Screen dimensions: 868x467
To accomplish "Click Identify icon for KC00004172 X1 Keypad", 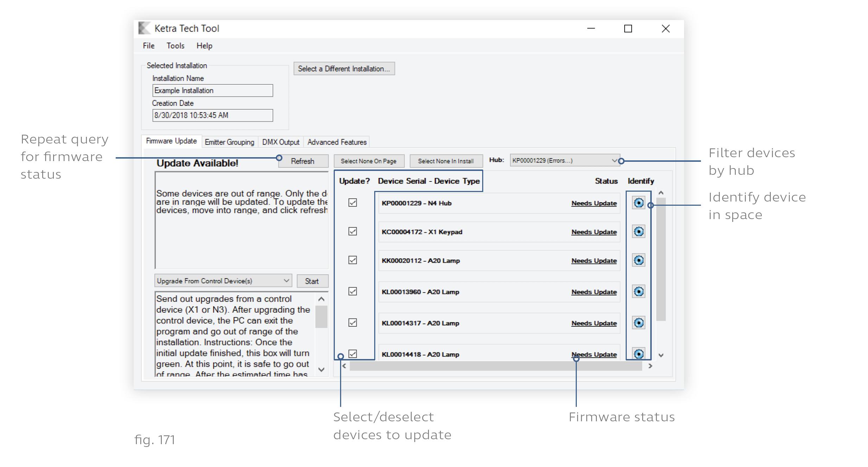I will pos(638,232).
